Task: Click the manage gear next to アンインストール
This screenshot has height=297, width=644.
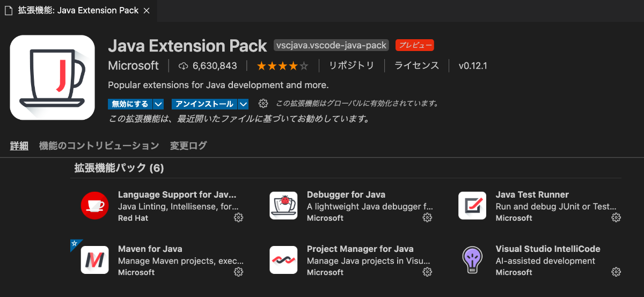Action: click(x=263, y=104)
